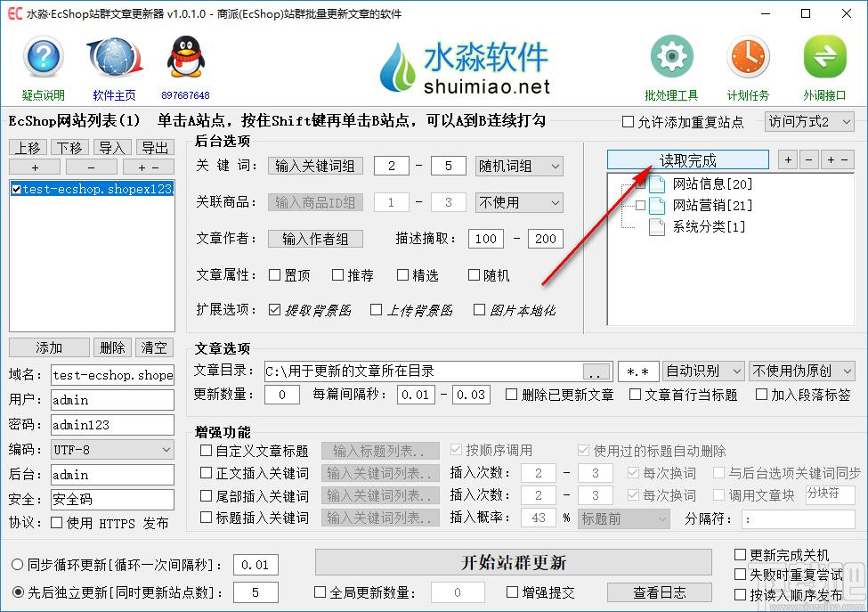Click the 网站营销[21] document icon
Image resolution: width=868 pixels, height=612 pixels.
coord(657,206)
